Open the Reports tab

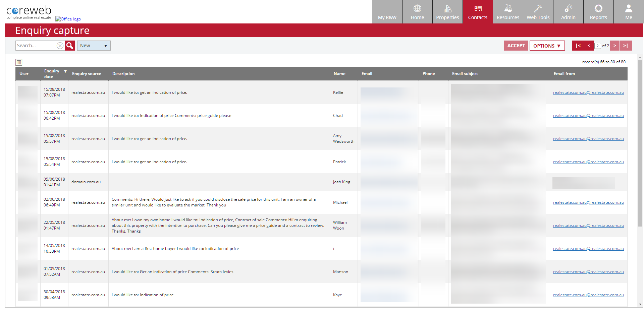click(598, 12)
